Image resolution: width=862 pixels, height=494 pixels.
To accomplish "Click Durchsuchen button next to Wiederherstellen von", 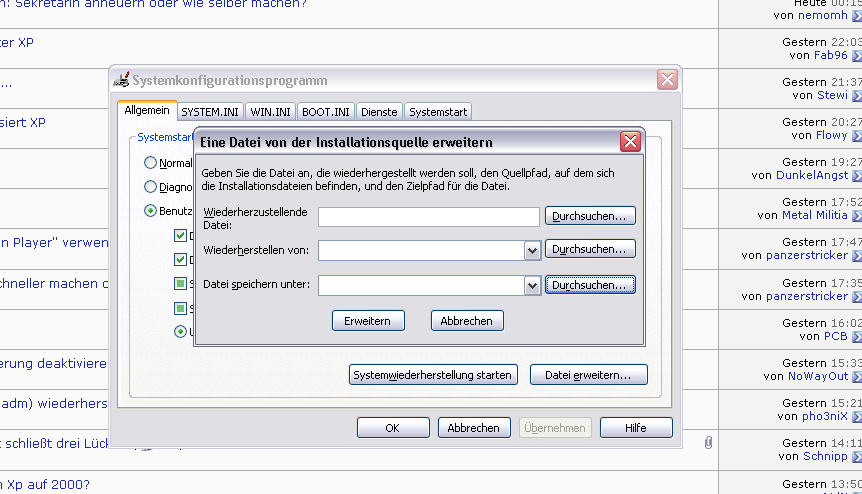I will 590,249.
